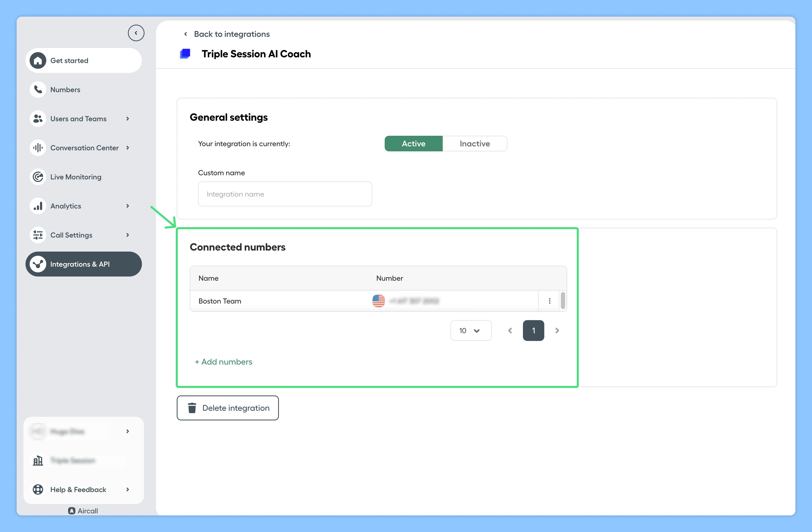Expand the Analytics submenu chevron
Screen dimensions: 812x532
tap(127, 206)
